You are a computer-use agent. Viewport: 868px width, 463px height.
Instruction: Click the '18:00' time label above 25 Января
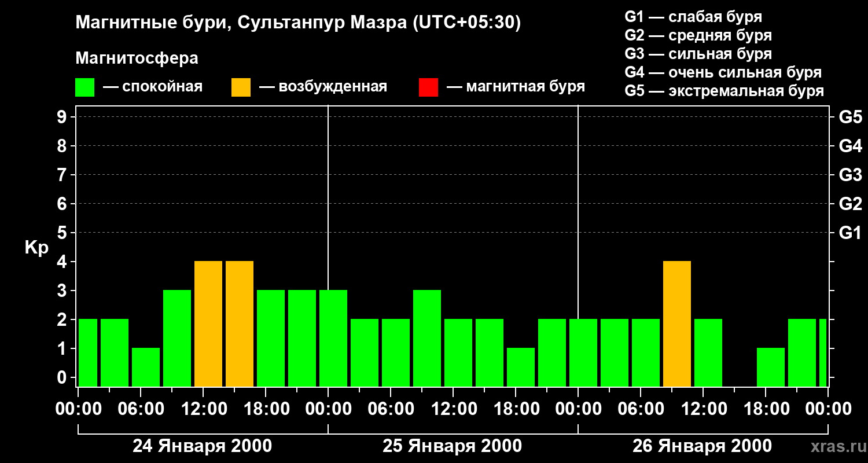pyautogui.click(x=516, y=409)
